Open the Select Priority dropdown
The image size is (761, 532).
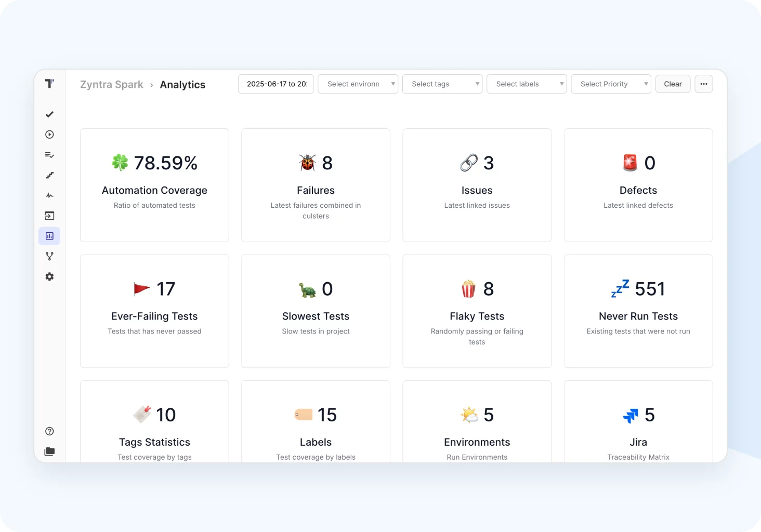(x=611, y=84)
